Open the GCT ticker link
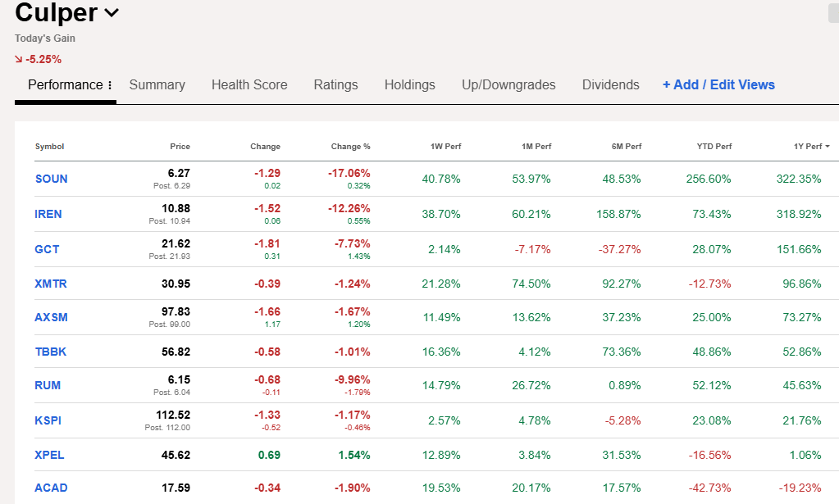The height and width of the screenshot is (504, 839). [47, 250]
